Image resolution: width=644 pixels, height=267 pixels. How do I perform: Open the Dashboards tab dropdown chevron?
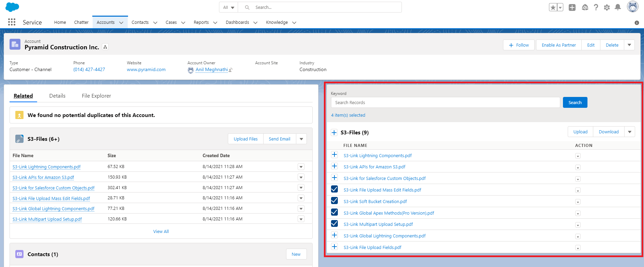point(255,22)
